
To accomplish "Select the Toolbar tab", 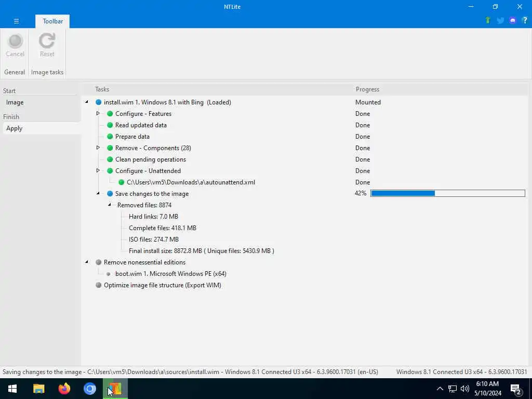I will coord(52,21).
